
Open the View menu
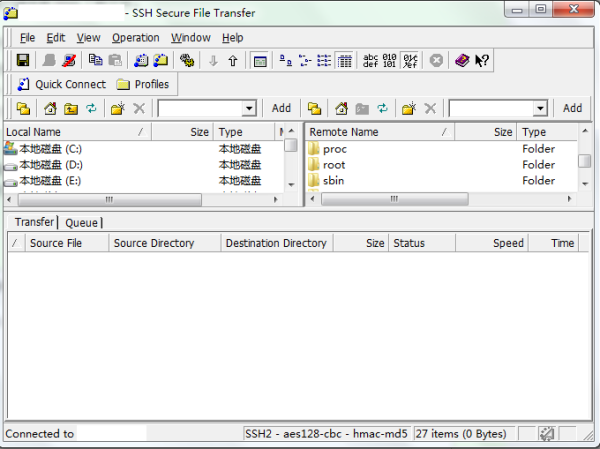88,38
